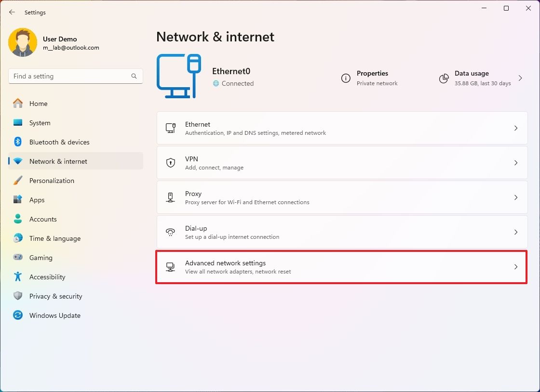Open Apps settings via its sidebar icon

18,200
